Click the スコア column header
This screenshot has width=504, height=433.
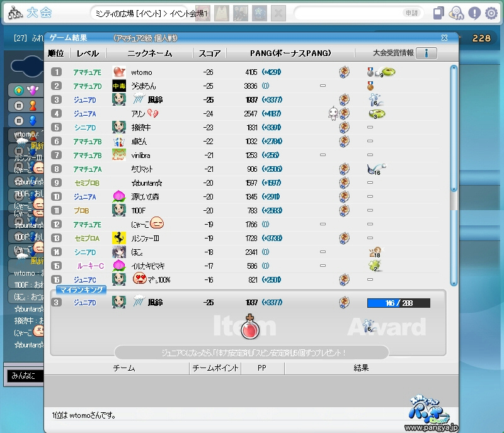[x=209, y=53]
